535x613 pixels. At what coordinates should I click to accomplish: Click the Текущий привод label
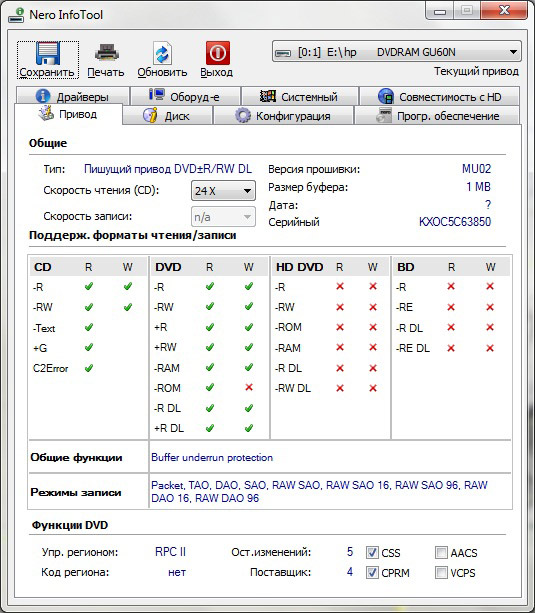(x=476, y=72)
